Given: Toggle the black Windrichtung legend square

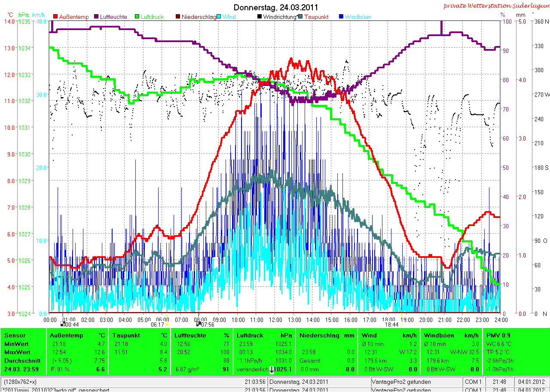Looking at the screenshot, I should 260,17.
